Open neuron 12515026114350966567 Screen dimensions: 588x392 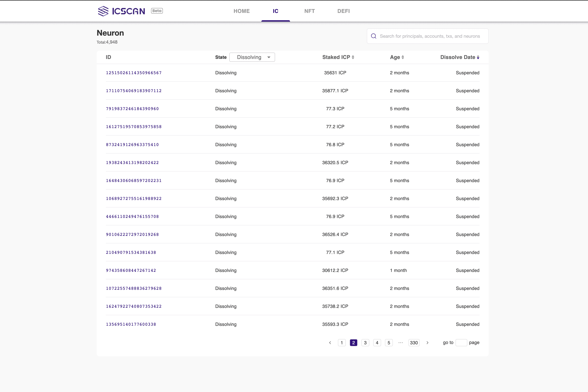134,73
